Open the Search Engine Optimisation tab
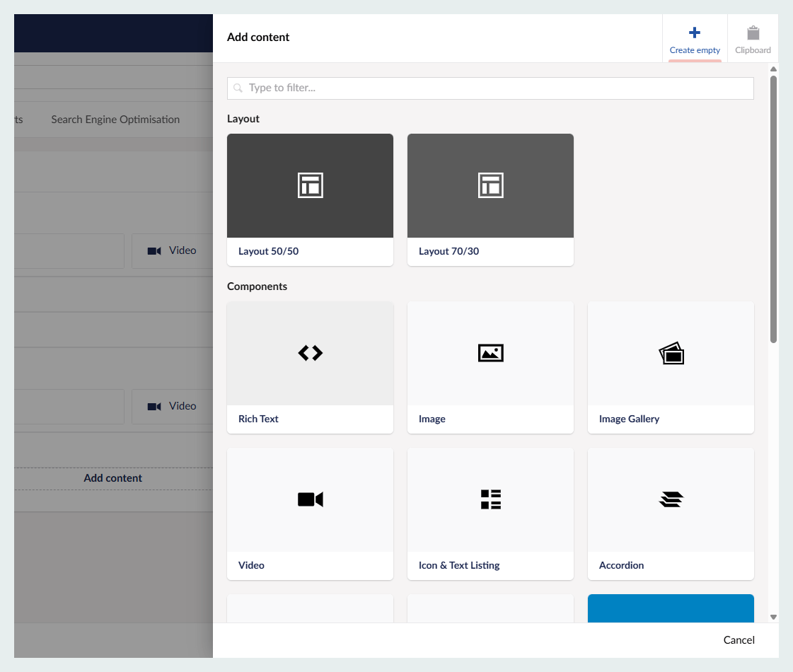The height and width of the screenshot is (672, 793). (x=115, y=120)
